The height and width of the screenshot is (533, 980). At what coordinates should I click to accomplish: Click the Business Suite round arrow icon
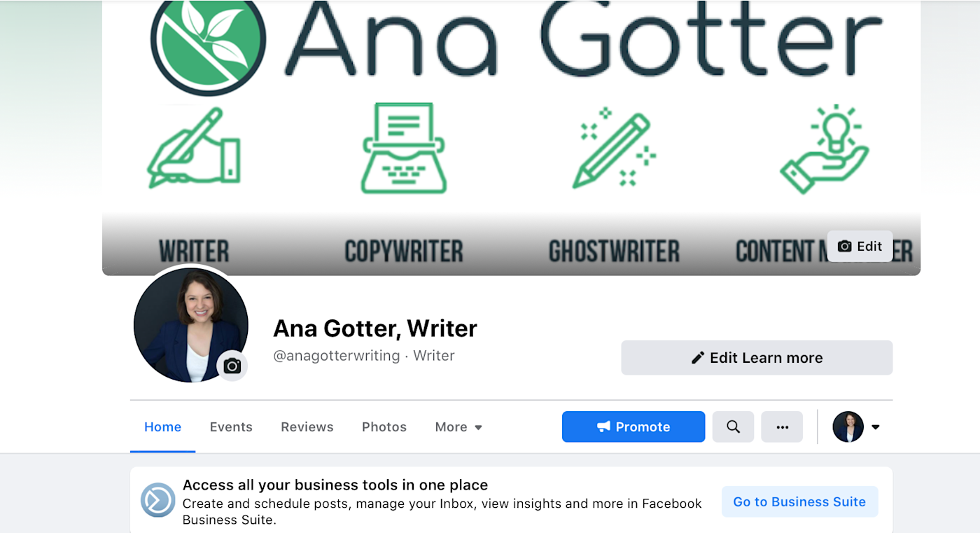coord(157,500)
